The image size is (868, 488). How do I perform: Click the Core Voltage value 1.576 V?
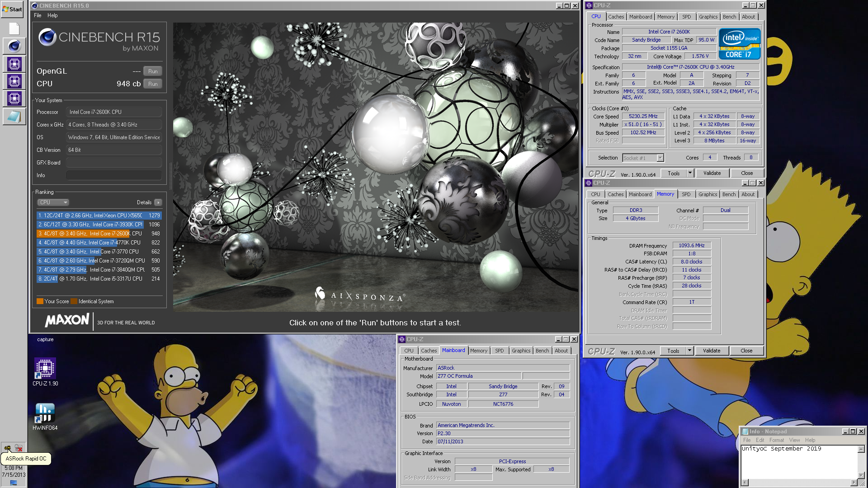click(700, 56)
